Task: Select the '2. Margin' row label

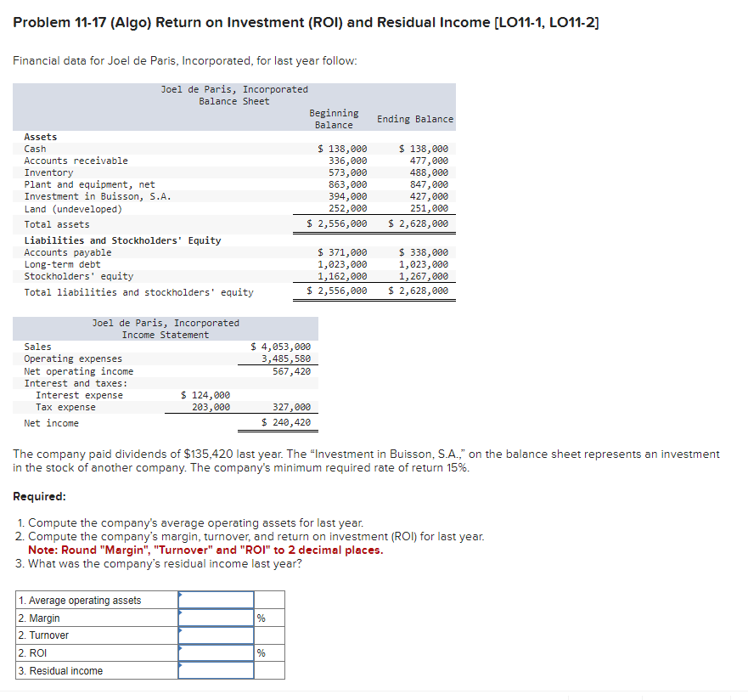Action: click(x=38, y=618)
